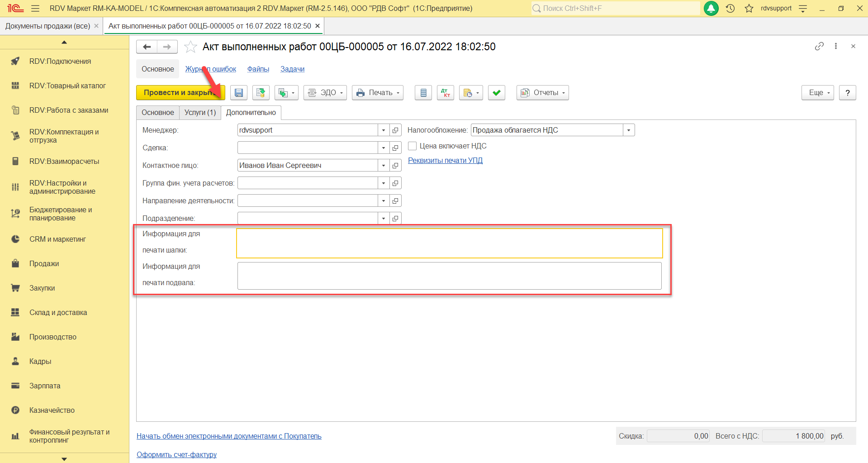Screen dimensions: 868x463
Task: Open the Казначейство section
Action: [52, 410]
